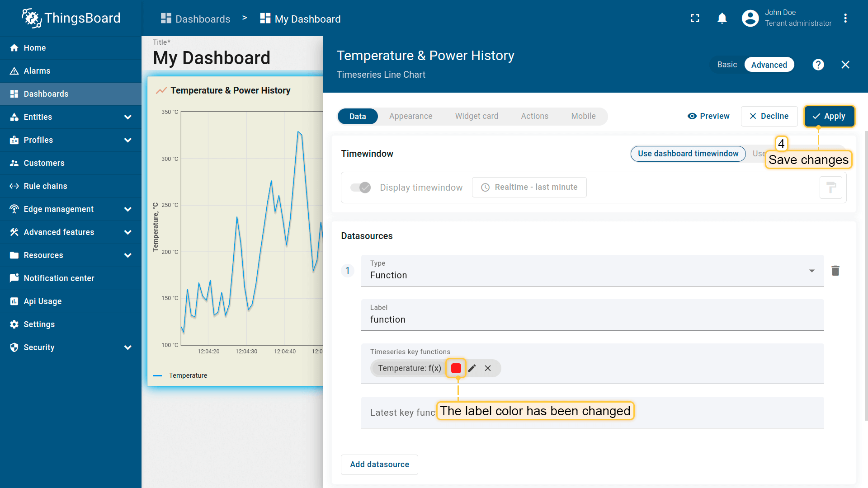Select Use dashboard timewindow option
This screenshot has width=868, height=488.
pos(688,154)
